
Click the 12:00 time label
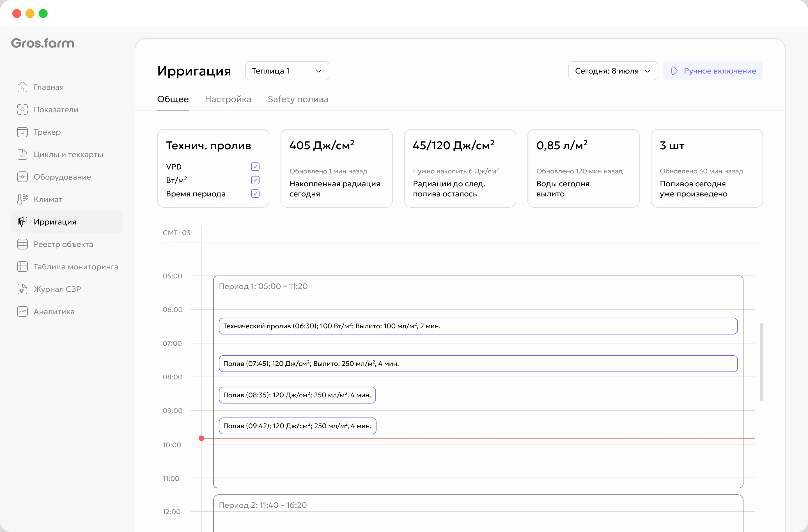[171, 512]
